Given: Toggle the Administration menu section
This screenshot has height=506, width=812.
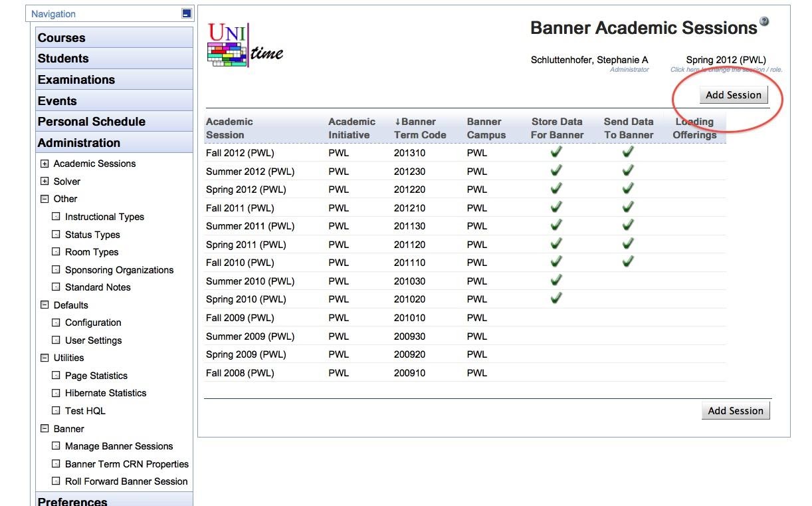Looking at the screenshot, I should tap(114, 143).
